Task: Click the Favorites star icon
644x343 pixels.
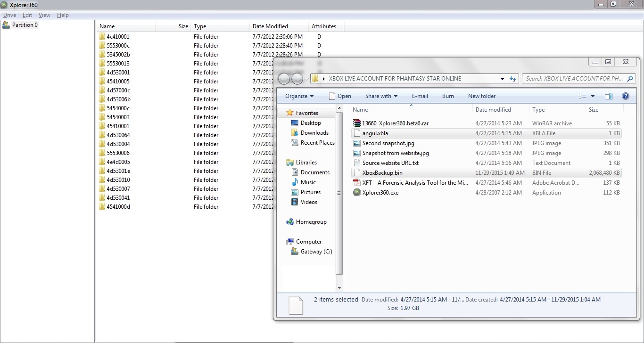Action: coord(290,113)
